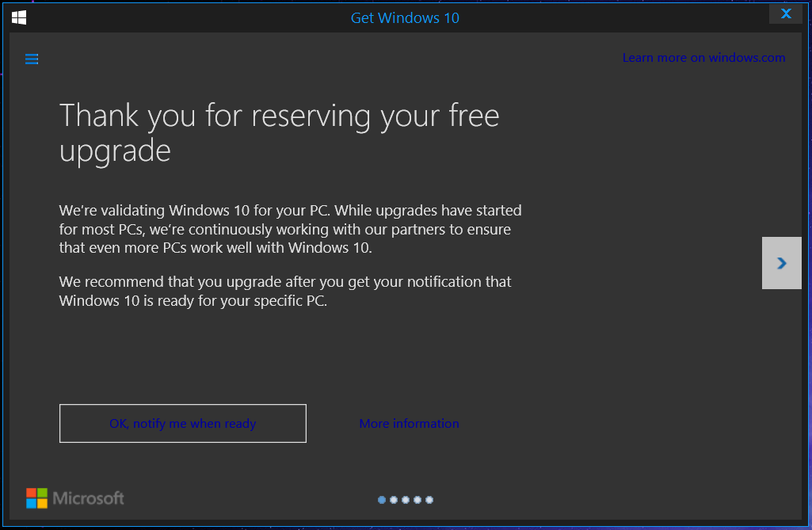Screen dimensions: 812x530
Task: Close the Get Windows 10 window
Action: click(x=786, y=14)
